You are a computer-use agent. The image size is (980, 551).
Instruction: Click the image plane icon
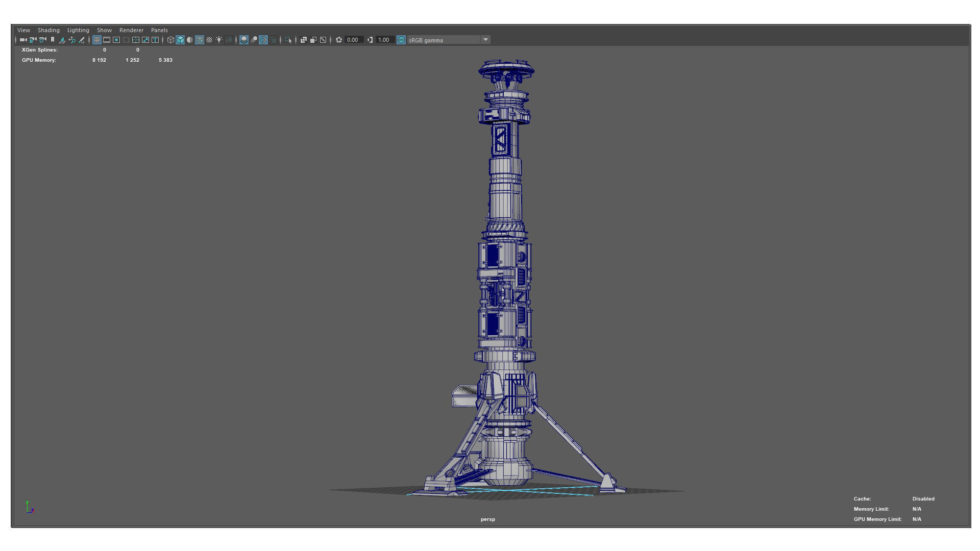pos(62,40)
